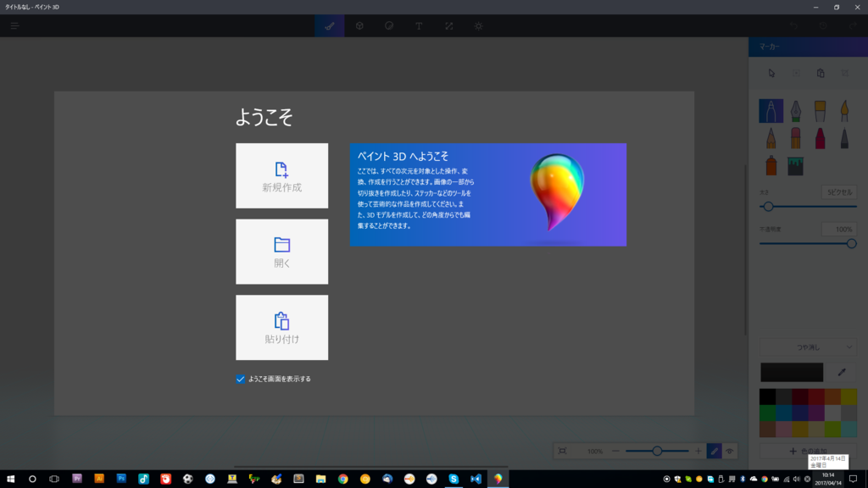Click the 新規作成 (New) button
The height and width of the screenshot is (488, 868).
[281, 176]
